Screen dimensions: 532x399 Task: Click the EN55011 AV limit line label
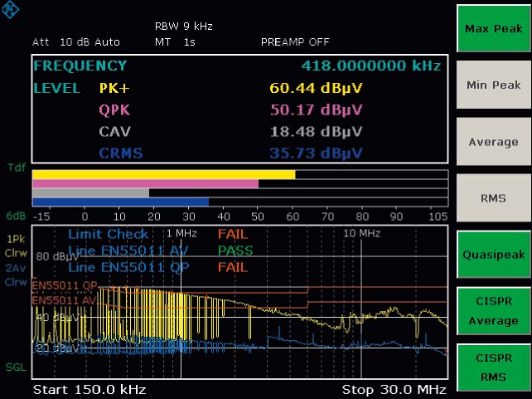pos(64,300)
